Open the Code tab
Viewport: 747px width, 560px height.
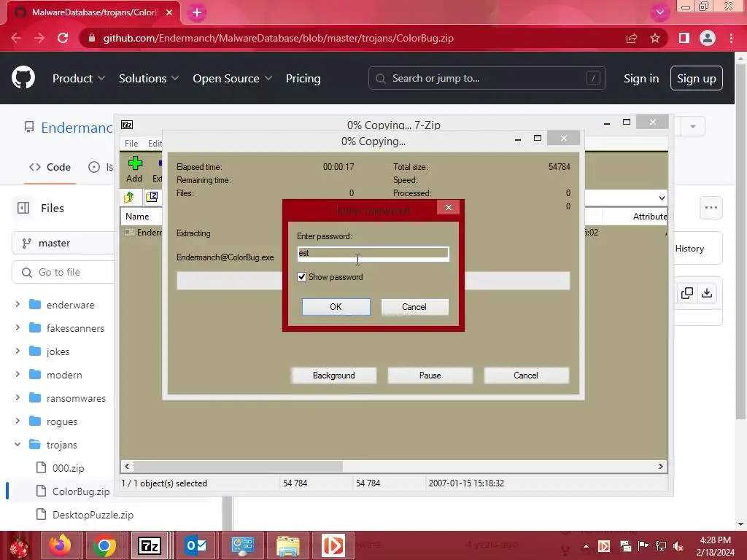coord(50,167)
